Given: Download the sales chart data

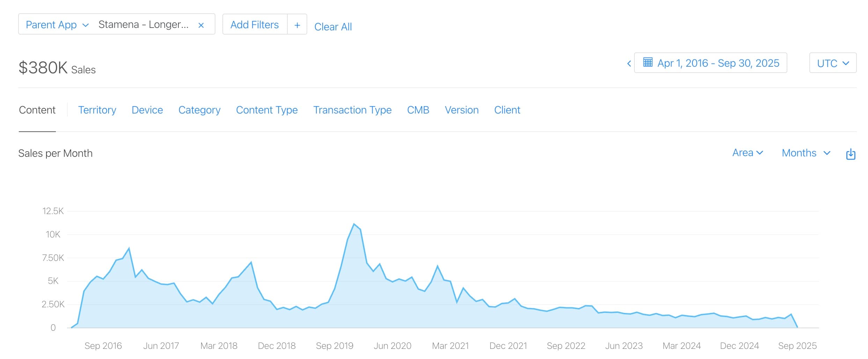Looking at the screenshot, I should [x=851, y=154].
